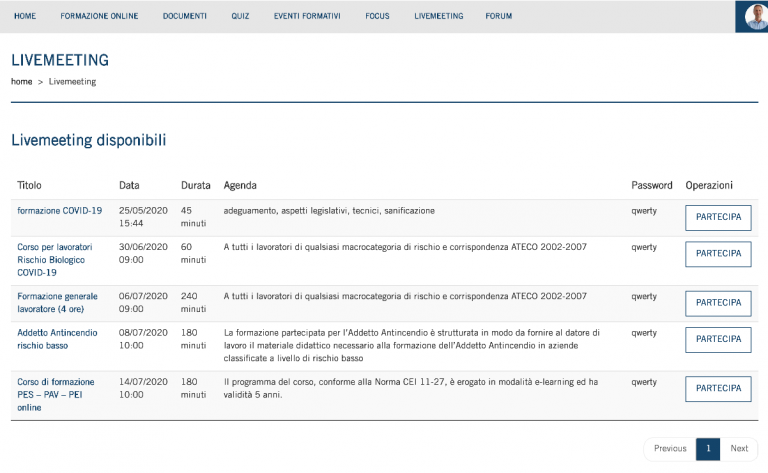Open Addetto Antincendio rischio basso link
The image size is (768, 473).
coord(57,339)
